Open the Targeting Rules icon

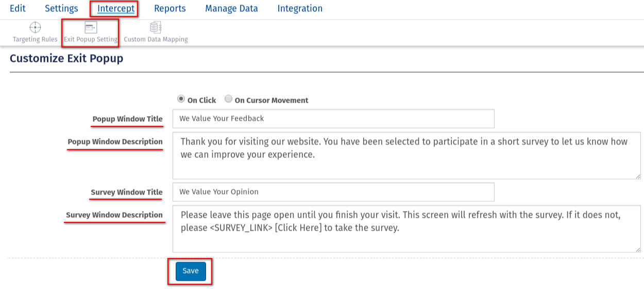35,28
